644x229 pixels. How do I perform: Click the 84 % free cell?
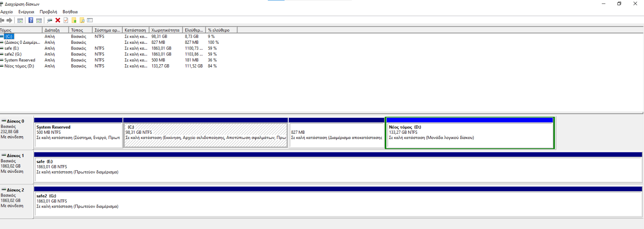[x=212, y=66]
